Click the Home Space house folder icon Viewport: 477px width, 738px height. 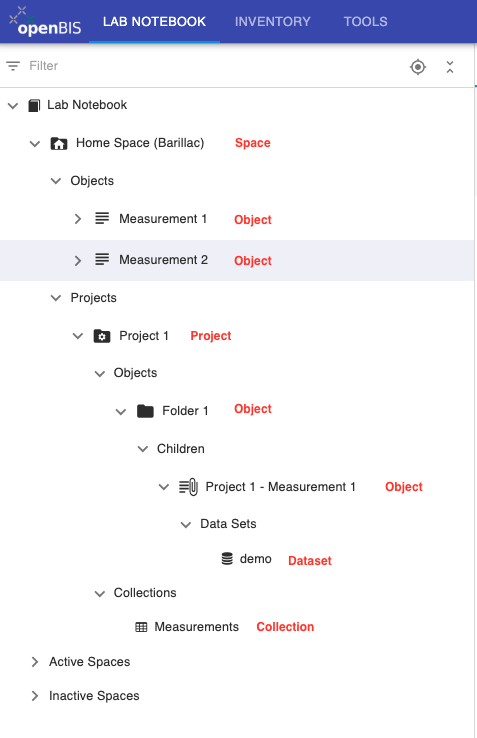59,143
